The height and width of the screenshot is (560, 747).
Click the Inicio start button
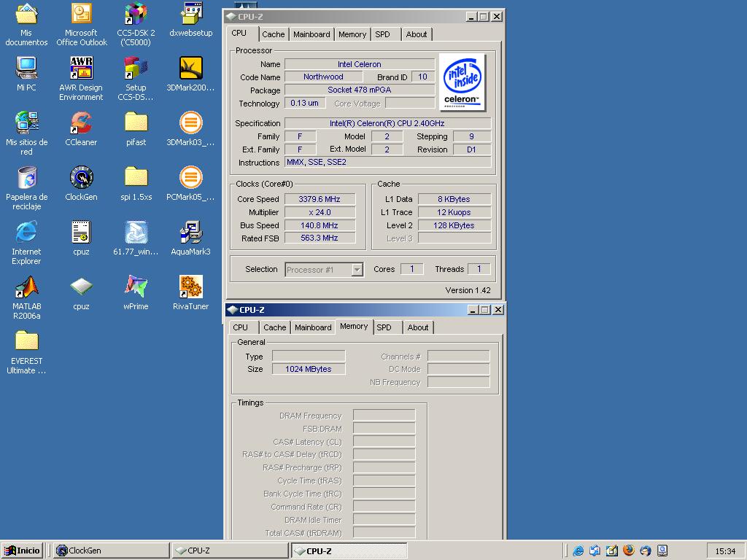(22, 551)
